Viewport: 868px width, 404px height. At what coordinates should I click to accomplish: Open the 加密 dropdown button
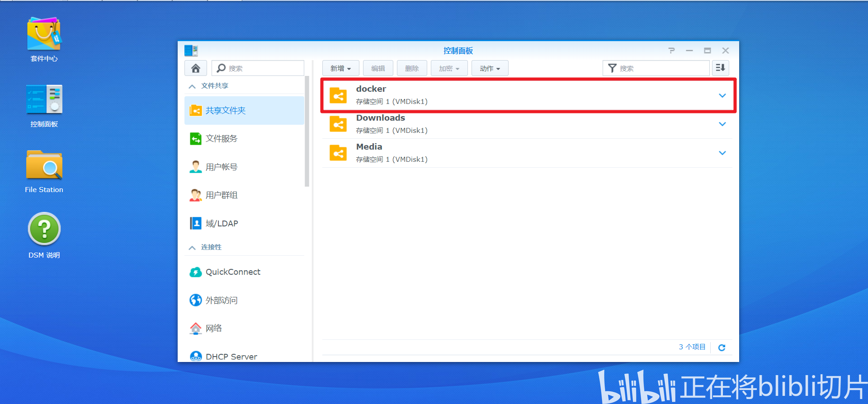[x=449, y=68]
